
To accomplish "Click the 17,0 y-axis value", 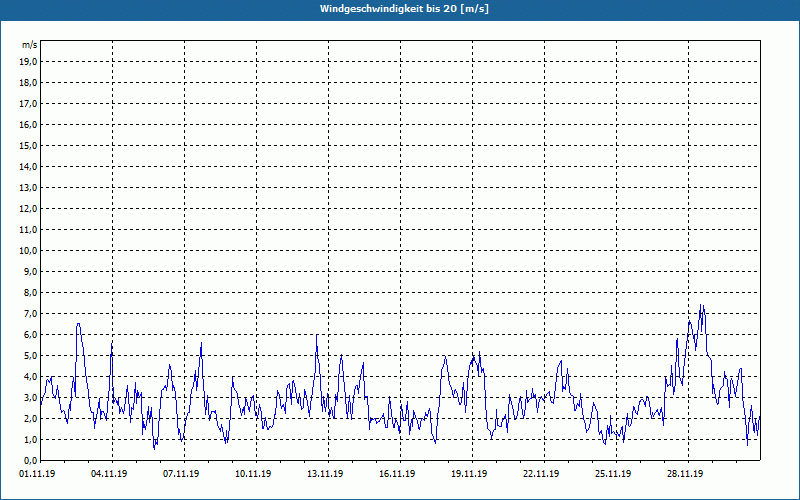I will click(29, 104).
